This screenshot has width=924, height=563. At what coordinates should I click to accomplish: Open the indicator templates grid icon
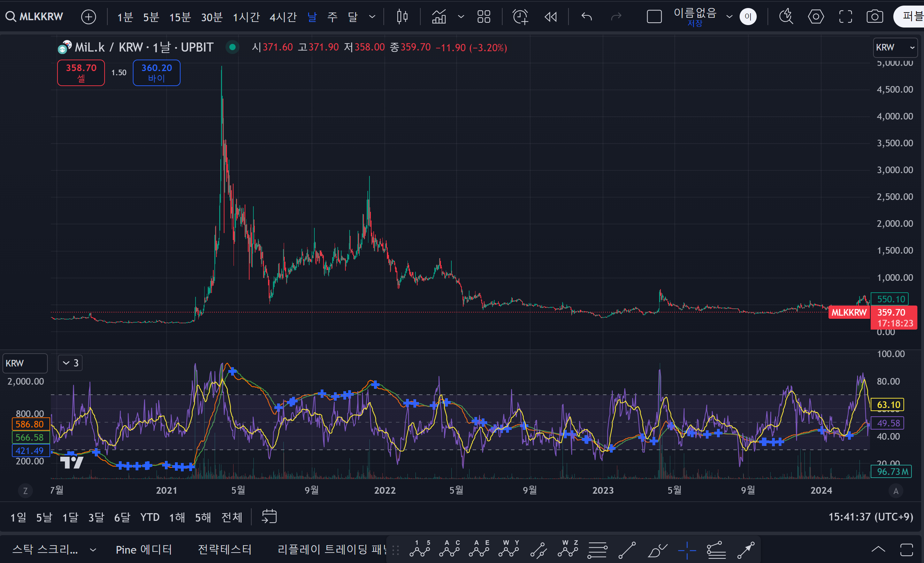click(483, 16)
